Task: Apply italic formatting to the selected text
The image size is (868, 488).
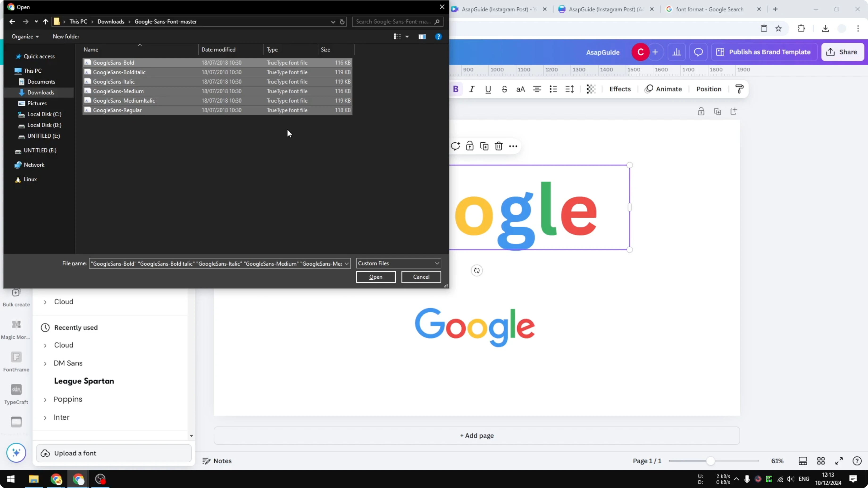Action: coord(472,89)
